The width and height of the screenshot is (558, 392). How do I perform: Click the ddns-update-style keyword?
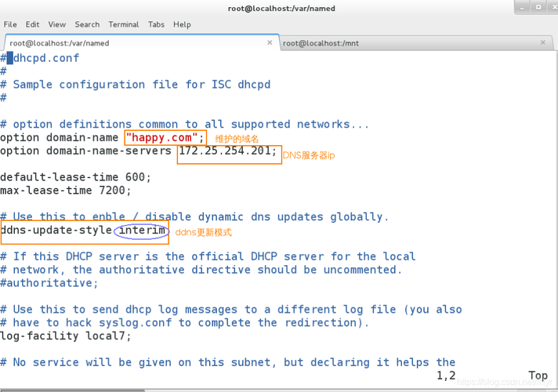click(x=56, y=230)
